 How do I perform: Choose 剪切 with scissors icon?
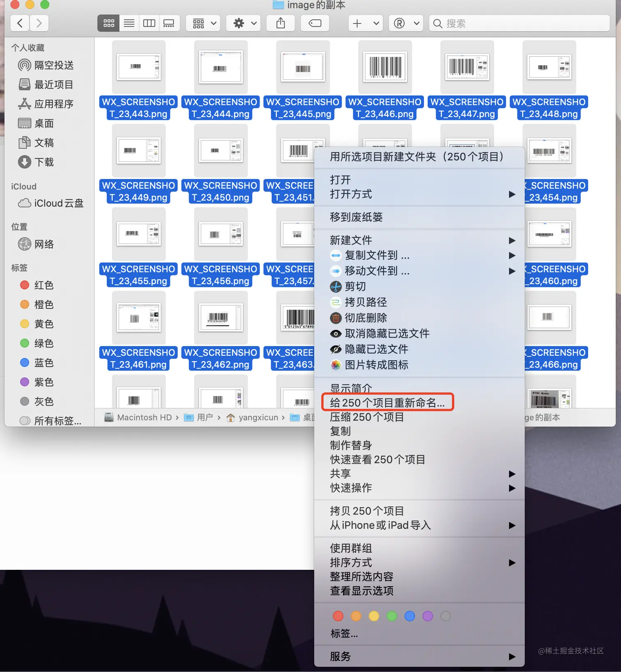pyautogui.click(x=419, y=287)
